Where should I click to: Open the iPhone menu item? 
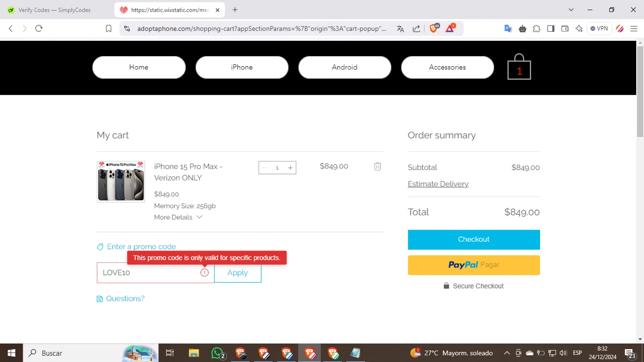tap(242, 67)
